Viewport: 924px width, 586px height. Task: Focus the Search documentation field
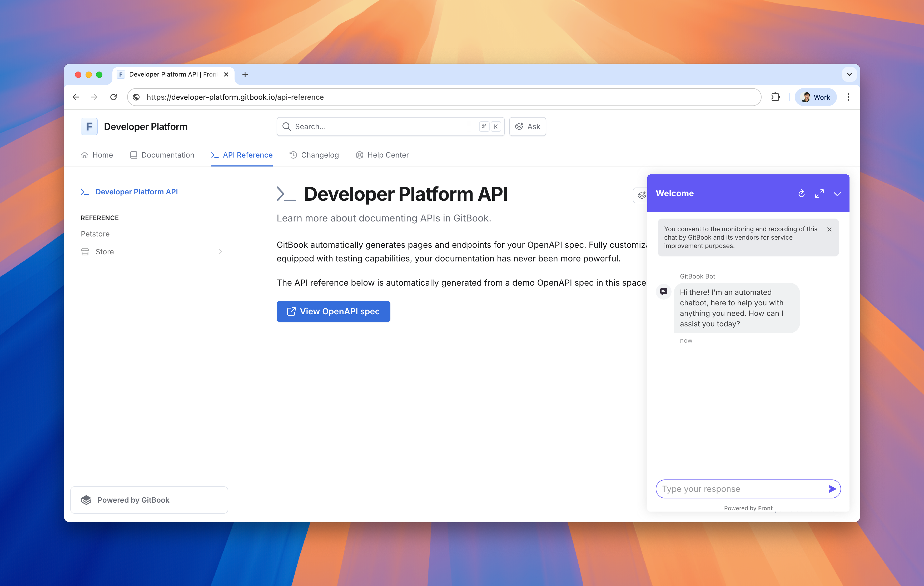click(384, 127)
